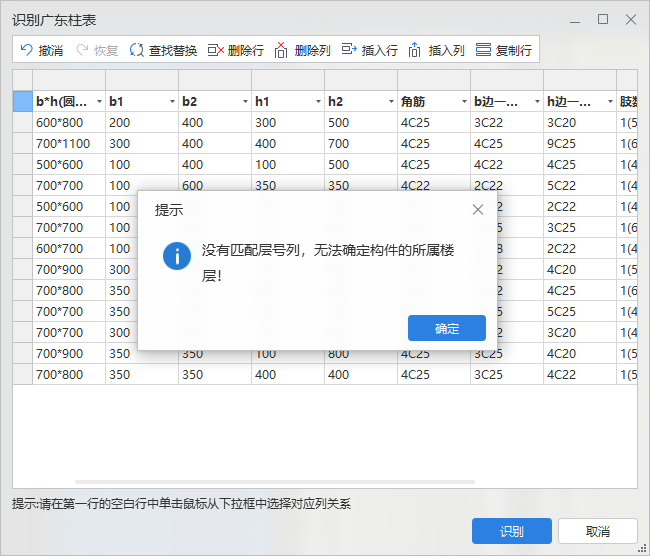The image size is (650, 556).
Task: Open the h2 column dropdown
Action: (x=391, y=102)
